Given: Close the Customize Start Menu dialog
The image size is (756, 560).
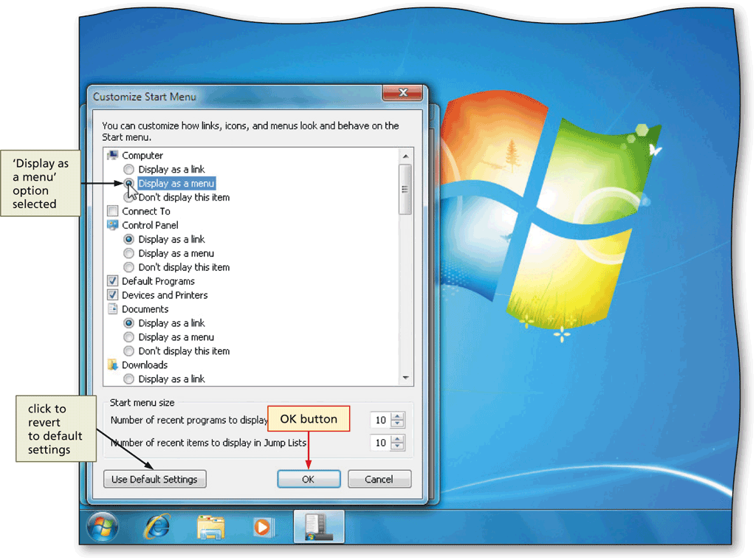Looking at the screenshot, I should tap(402, 92).
